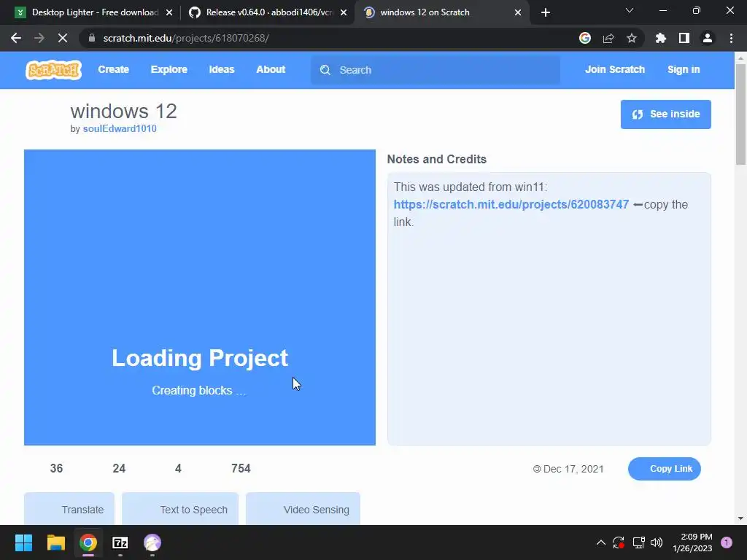Open the scratch.mit.edu/projects/620083747 link
Image resolution: width=747 pixels, height=560 pixels.
click(511, 204)
